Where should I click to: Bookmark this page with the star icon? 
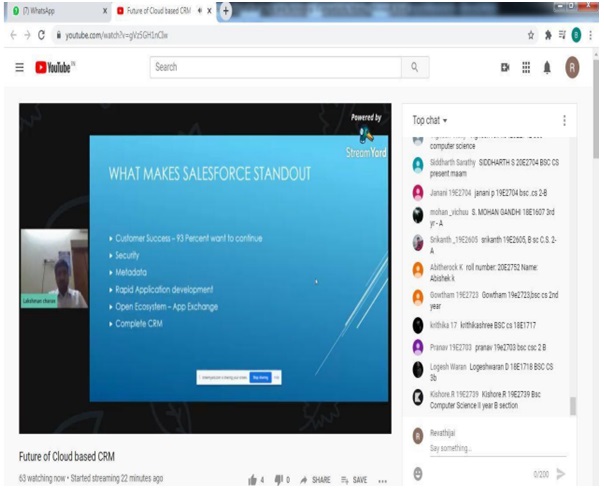(x=531, y=35)
